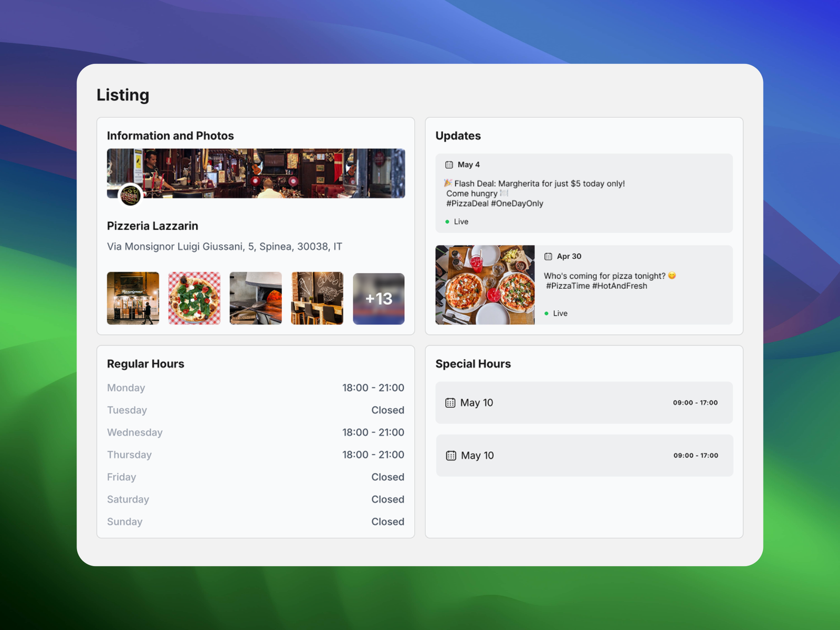Image resolution: width=840 pixels, height=630 pixels.
Task: Click the first May 10 special hours card
Action: 584,403
